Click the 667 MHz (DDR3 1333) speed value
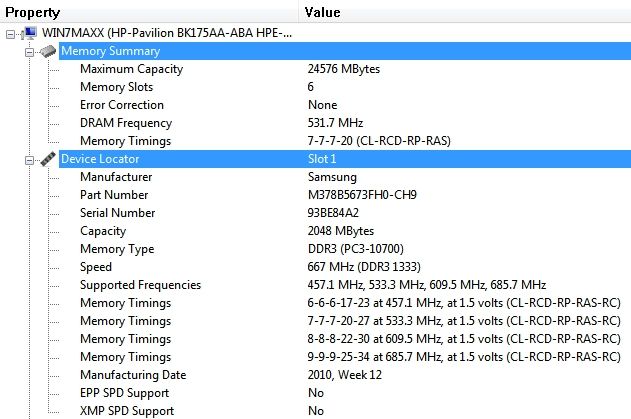 point(364,267)
